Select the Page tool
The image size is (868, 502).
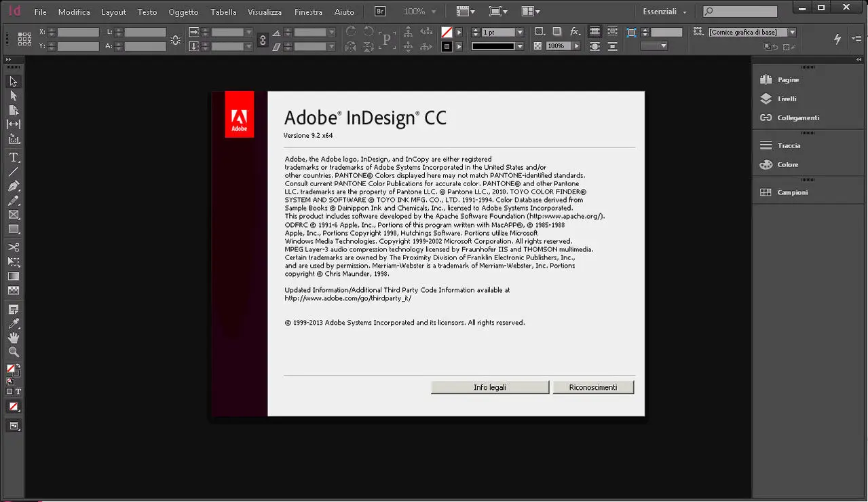click(x=14, y=110)
